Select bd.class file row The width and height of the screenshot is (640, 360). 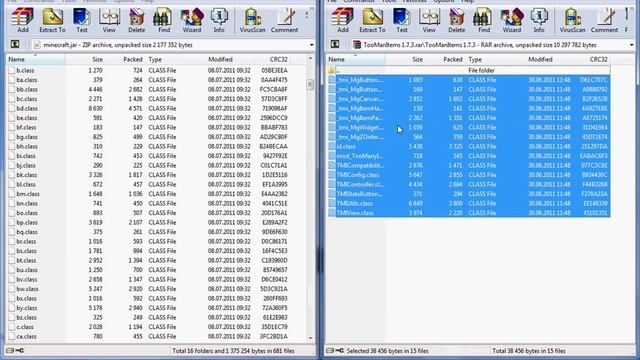click(x=149, y=108)
